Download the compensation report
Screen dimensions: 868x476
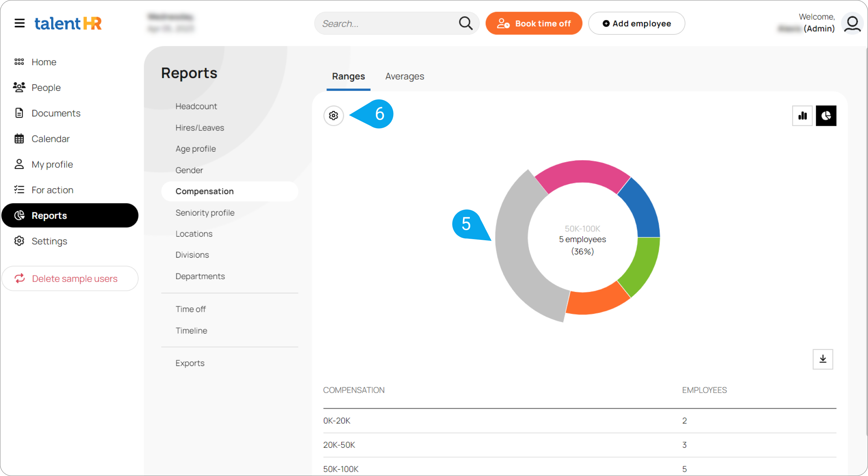(x=823, y=359)
